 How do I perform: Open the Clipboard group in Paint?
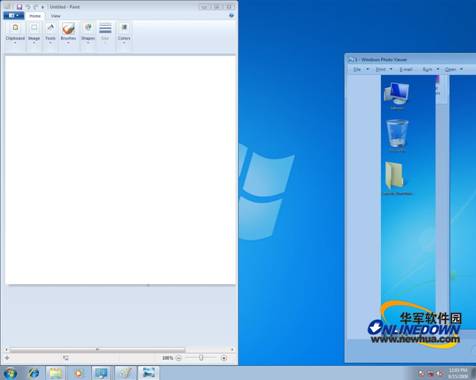tap(15, 33)
